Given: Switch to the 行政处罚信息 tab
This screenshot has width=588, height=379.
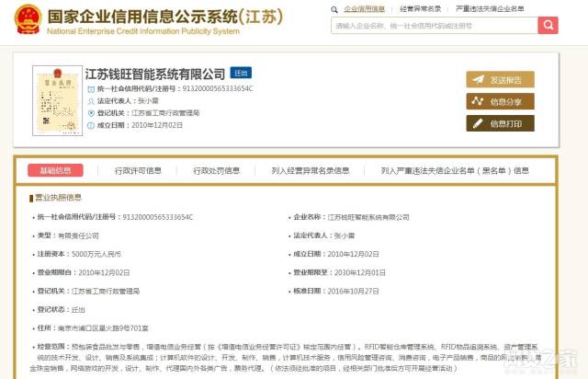Looking at the screenshot, I should 217,171.
